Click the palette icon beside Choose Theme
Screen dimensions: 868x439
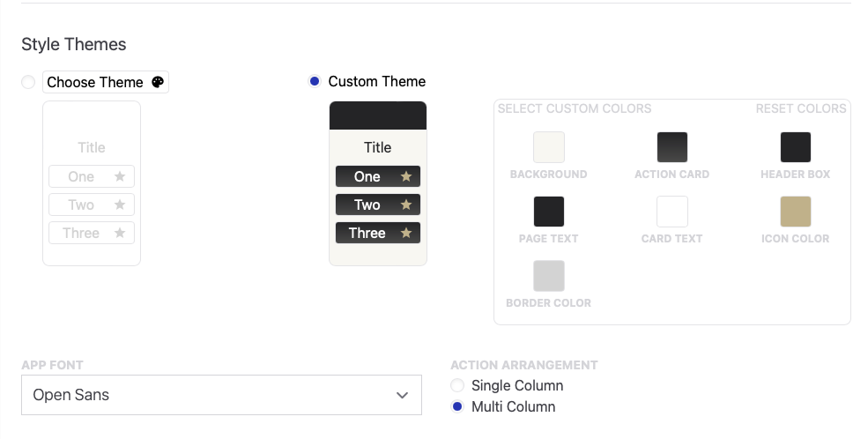point(158,82)
